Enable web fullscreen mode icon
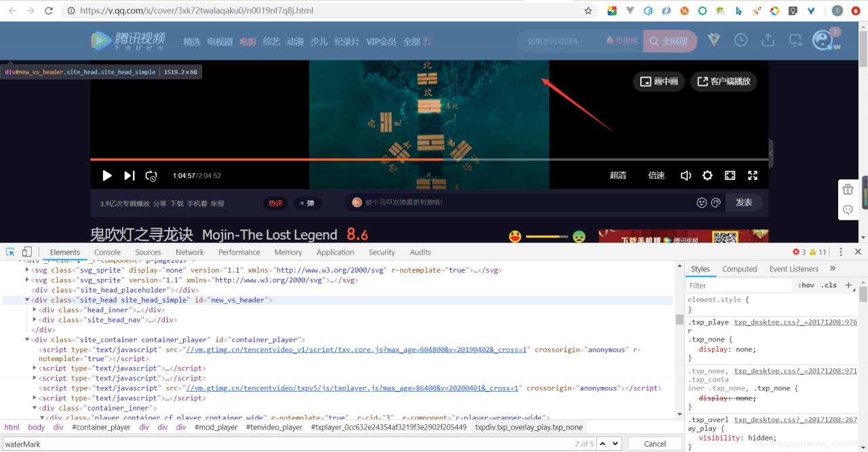 coord(730,176)
